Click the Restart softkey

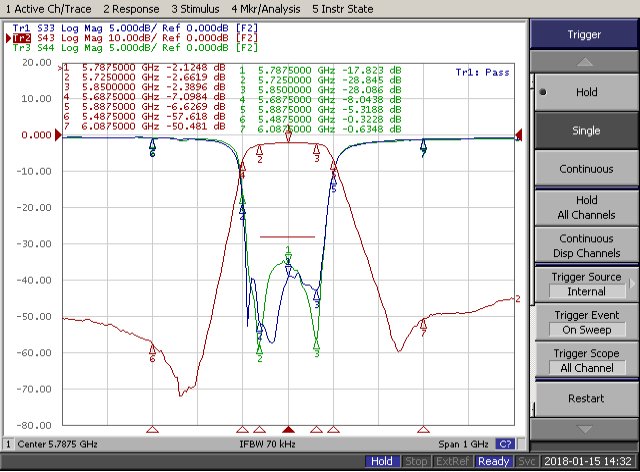pos(586,399)
